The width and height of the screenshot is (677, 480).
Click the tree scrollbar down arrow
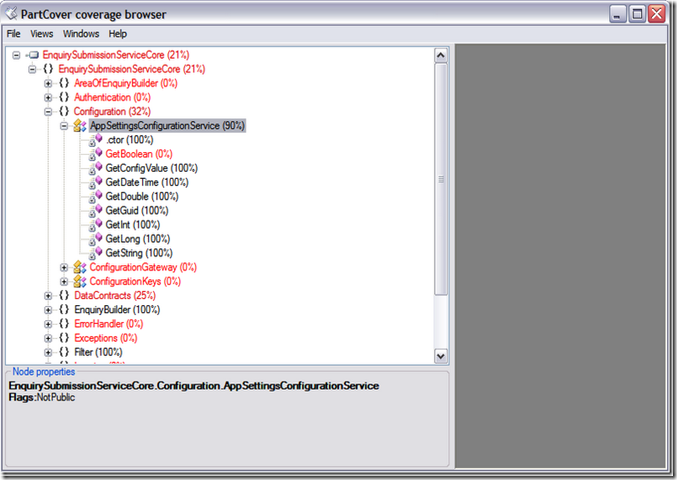441,357
